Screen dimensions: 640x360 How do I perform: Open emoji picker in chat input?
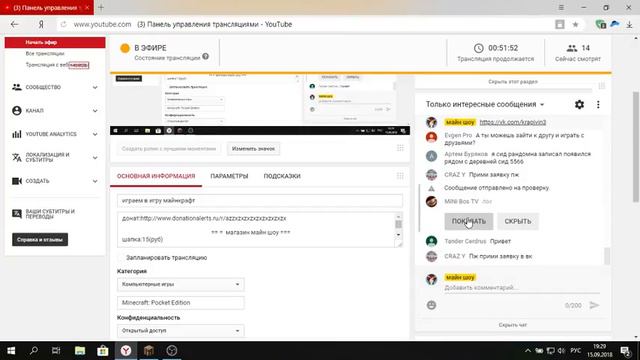click(x=431, y=305)
